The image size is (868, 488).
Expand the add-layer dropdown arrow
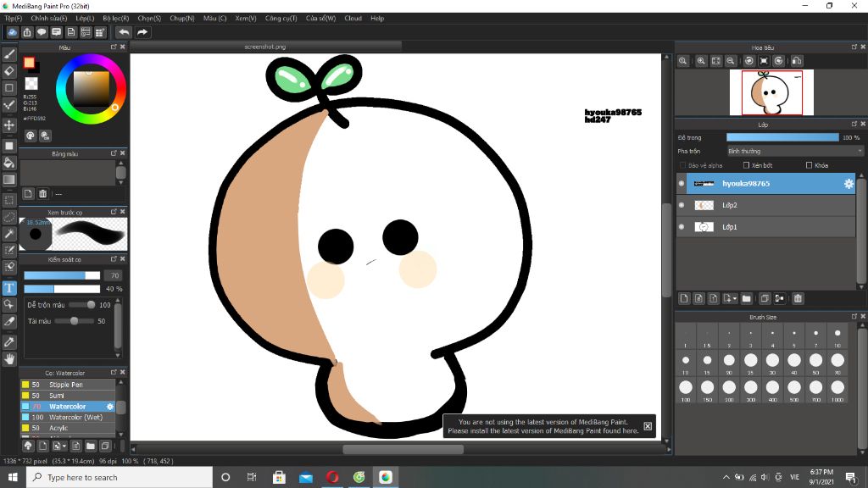click(x=733, y=299)
